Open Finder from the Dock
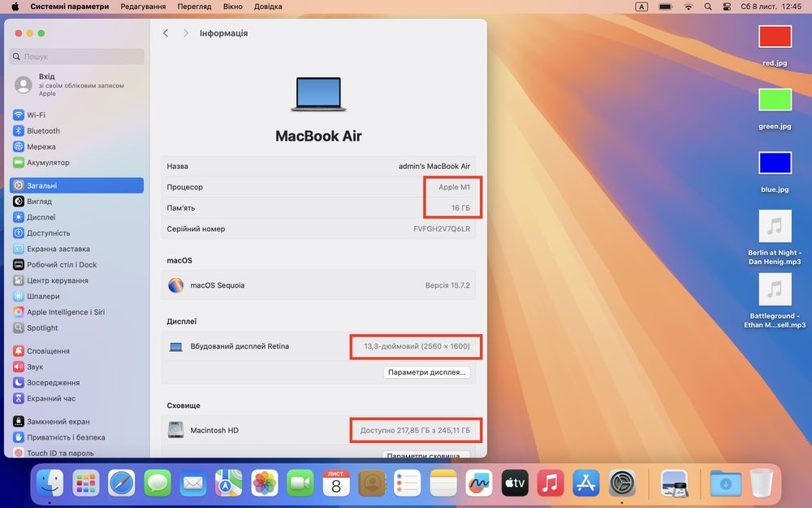Viewport: 812px width, 508px height. pyautogui.click(x=50, y=483)
